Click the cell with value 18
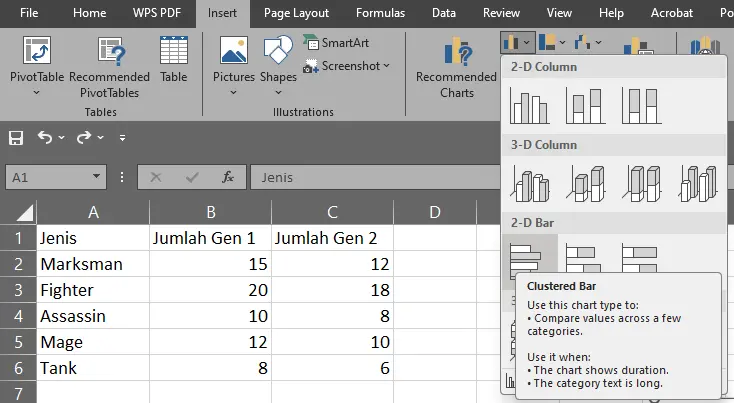Viewport: 734px width, 403px height. click(x=332, y=290)
